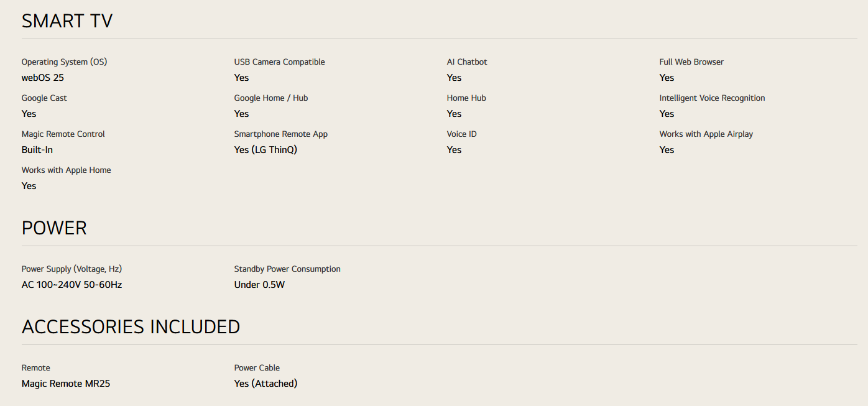Viewport: 868px width, 406px height.
Task: Click the Built-In value under Magic Remote Control
Action: 37,150
